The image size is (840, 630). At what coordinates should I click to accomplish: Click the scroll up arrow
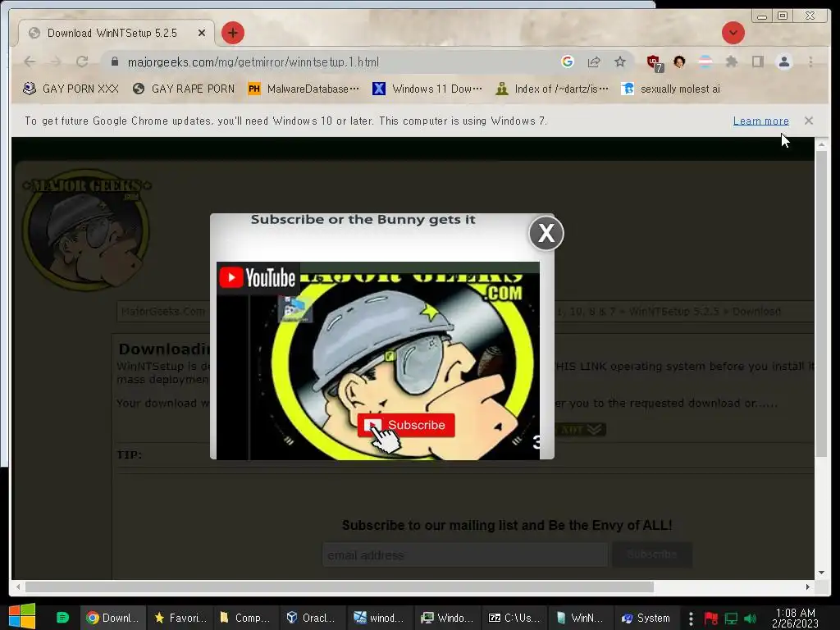point(821,144)
